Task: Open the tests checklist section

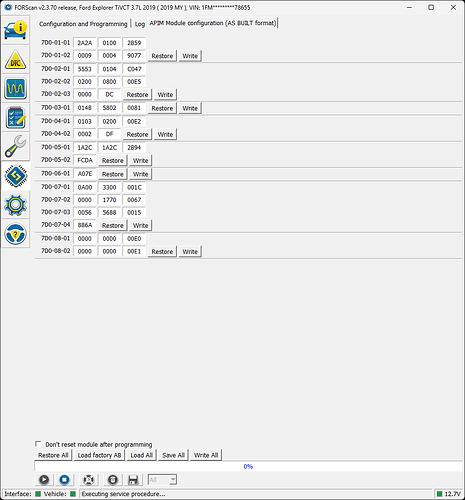Action: [15, 117]
